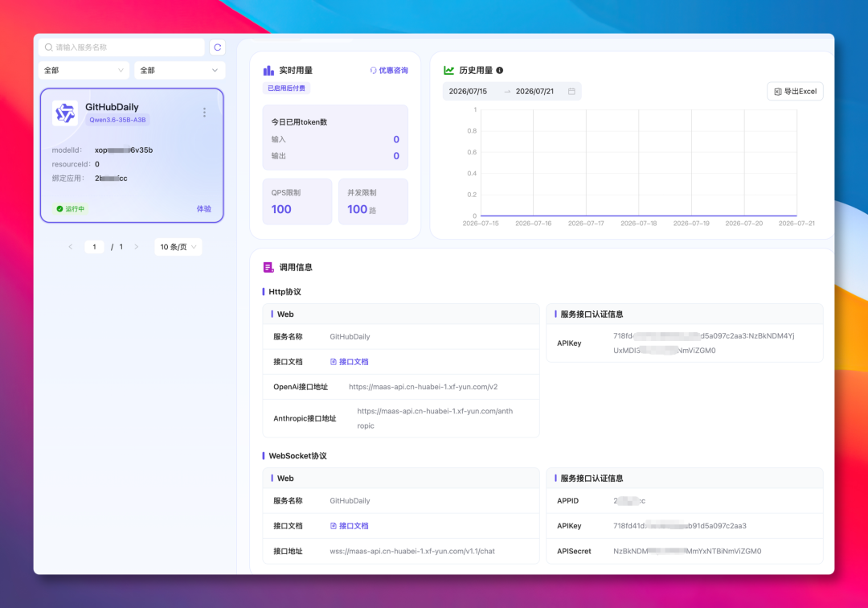The height and width of the screenshot is (608, 868).
Task: Open the second 全部 filter dropdown
Action: [179, 70]
